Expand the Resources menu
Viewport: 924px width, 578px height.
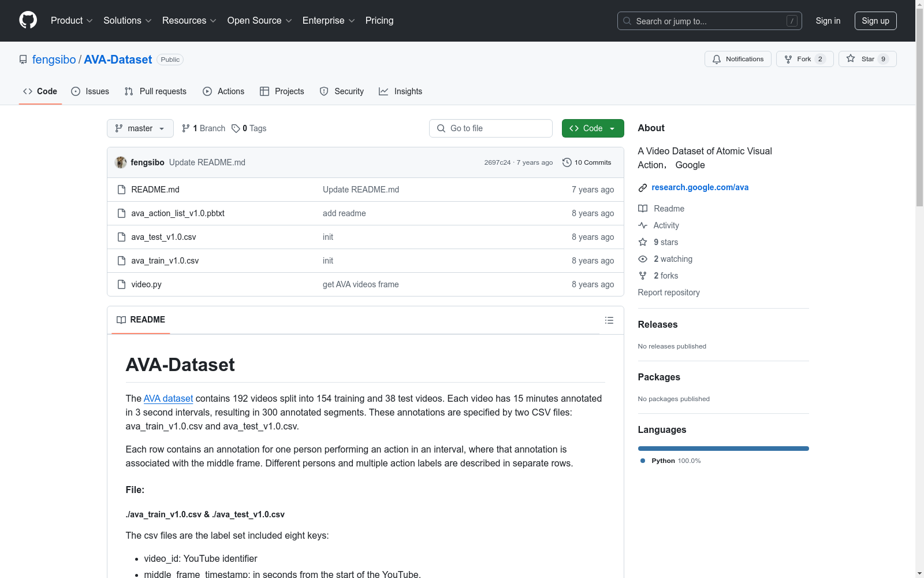point(189,20)
